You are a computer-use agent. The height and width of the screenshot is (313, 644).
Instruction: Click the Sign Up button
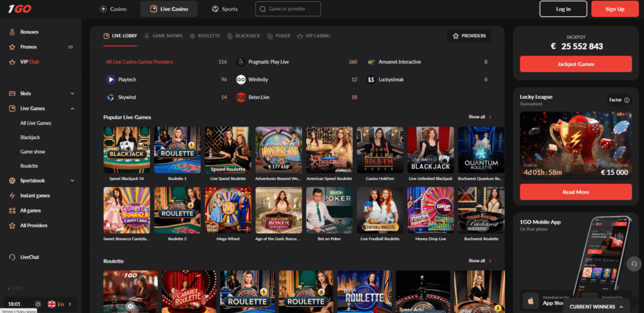(615, 9)
